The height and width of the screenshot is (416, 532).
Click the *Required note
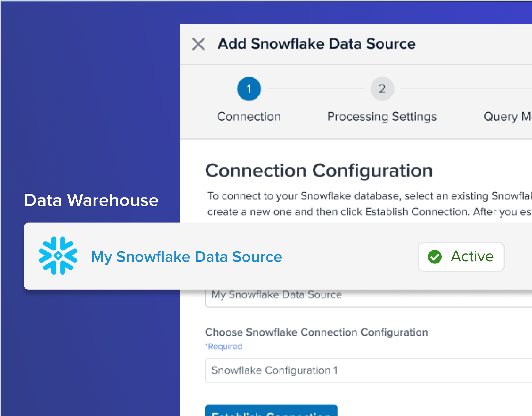click(x=224, y=346)
